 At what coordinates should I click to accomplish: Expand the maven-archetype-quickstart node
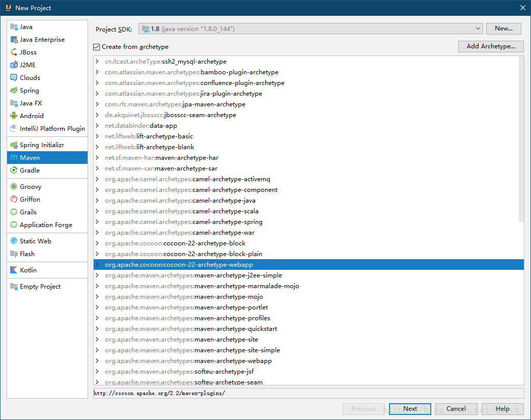[97, 328]
